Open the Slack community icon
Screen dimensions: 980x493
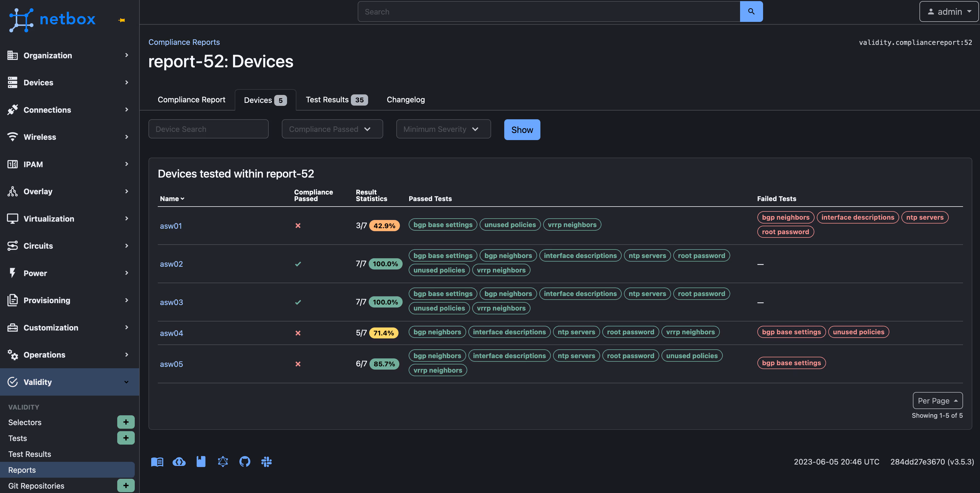tap(266, 462)
